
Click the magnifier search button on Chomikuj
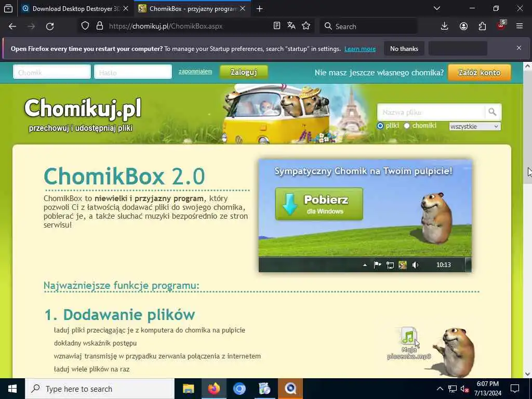click(493, 112)
